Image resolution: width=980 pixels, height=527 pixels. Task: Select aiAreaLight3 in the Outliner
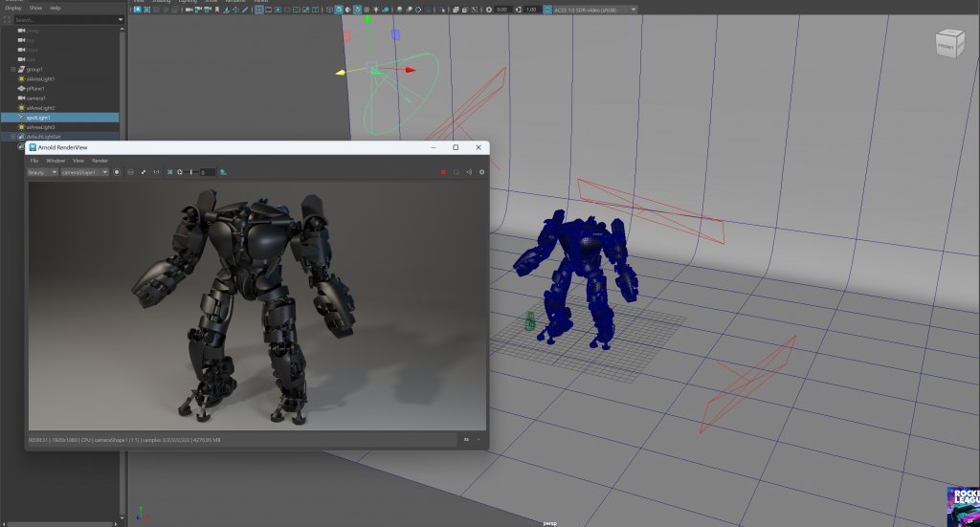tap(40, 127)
